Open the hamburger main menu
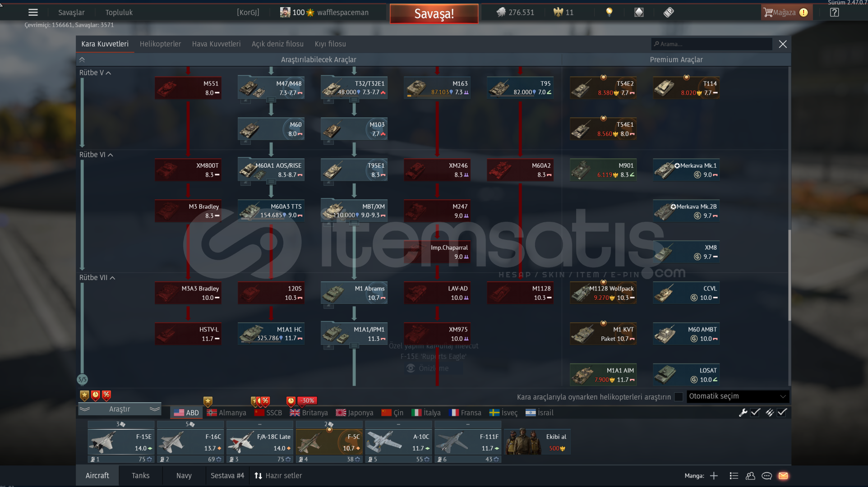The image size is (868, 487). coord(33,13)
